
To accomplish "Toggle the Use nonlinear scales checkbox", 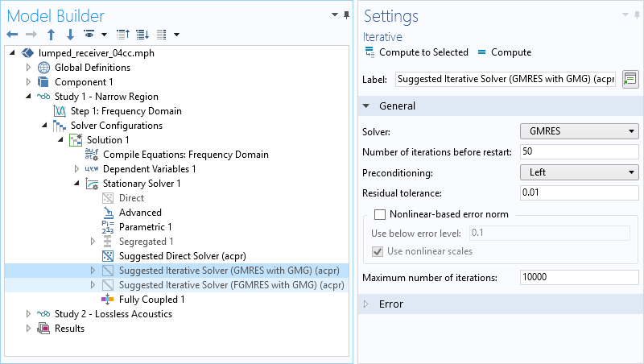I will pos(378,251).
